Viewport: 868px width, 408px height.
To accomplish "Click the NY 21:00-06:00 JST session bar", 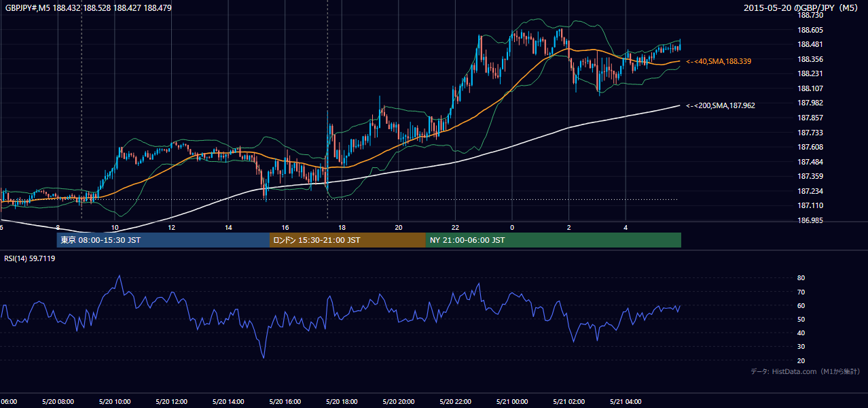I will pyautogui.click(x=554, y=240).
